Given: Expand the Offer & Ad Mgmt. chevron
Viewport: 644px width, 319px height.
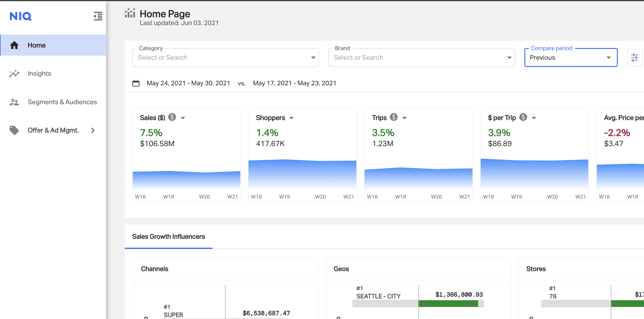Looking at the screenshot, I should 93,130.
